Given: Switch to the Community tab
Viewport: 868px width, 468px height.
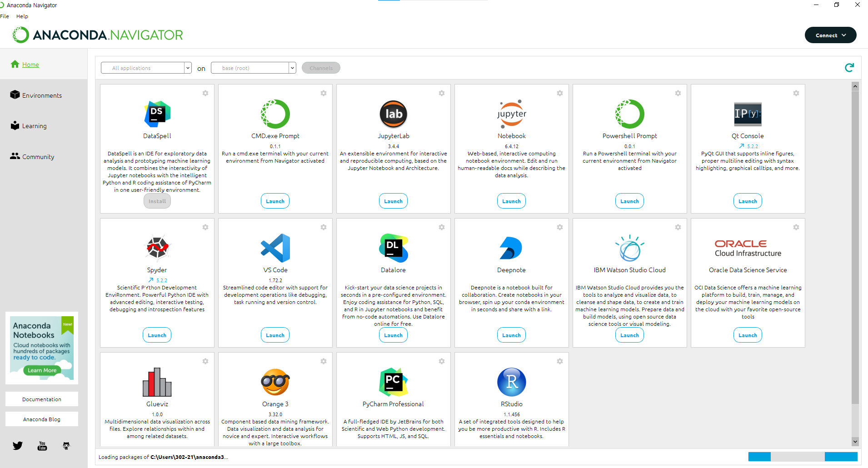Looking at the screenshot, I should point(32,157).
